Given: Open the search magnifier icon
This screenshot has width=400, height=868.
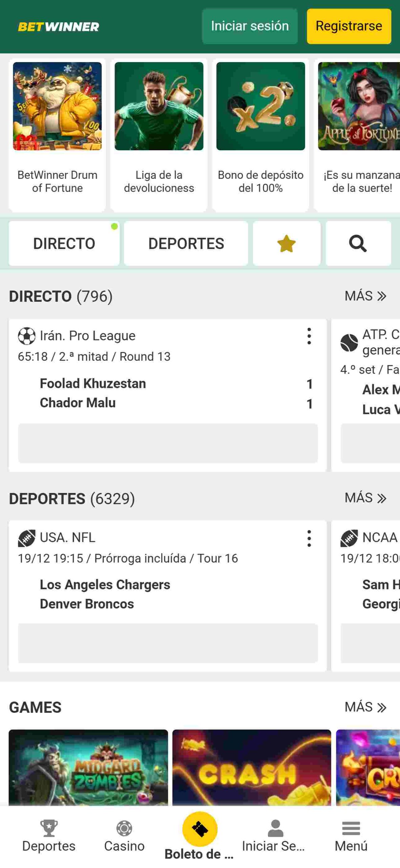Looking at the screenshot, I should (x=358, y=243).
